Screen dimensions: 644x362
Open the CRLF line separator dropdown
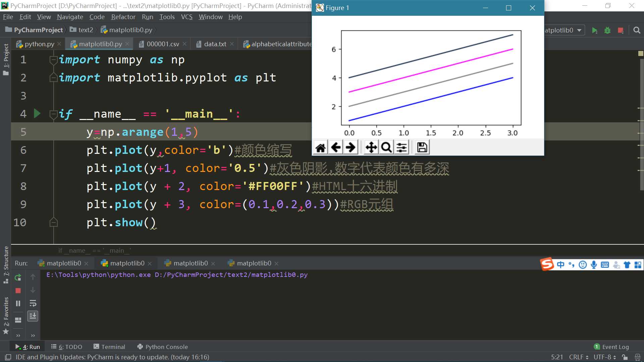[579, 357]
